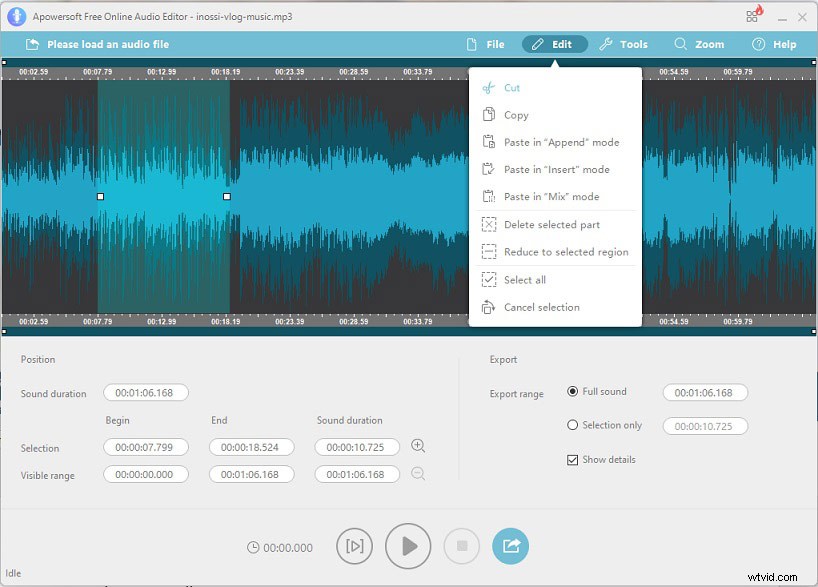Select the Full sound export range option
The image size is (818, 587).
[x=571, y=392]
